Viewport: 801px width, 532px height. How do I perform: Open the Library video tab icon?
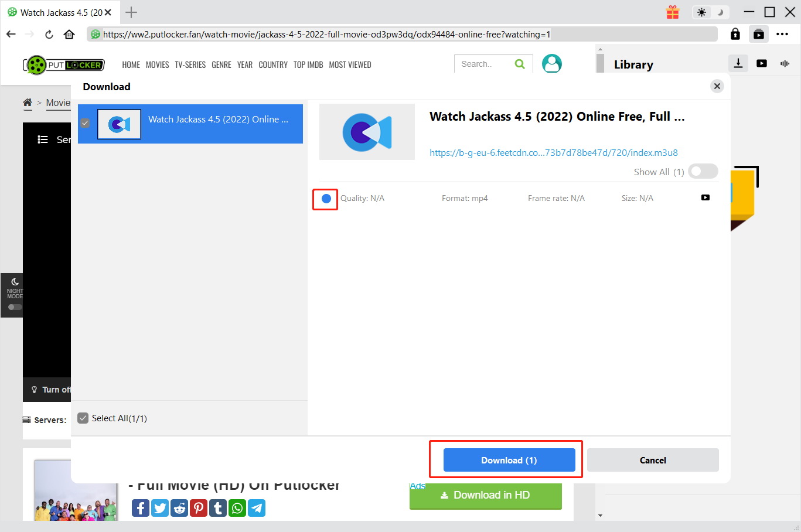coord(762,63)
